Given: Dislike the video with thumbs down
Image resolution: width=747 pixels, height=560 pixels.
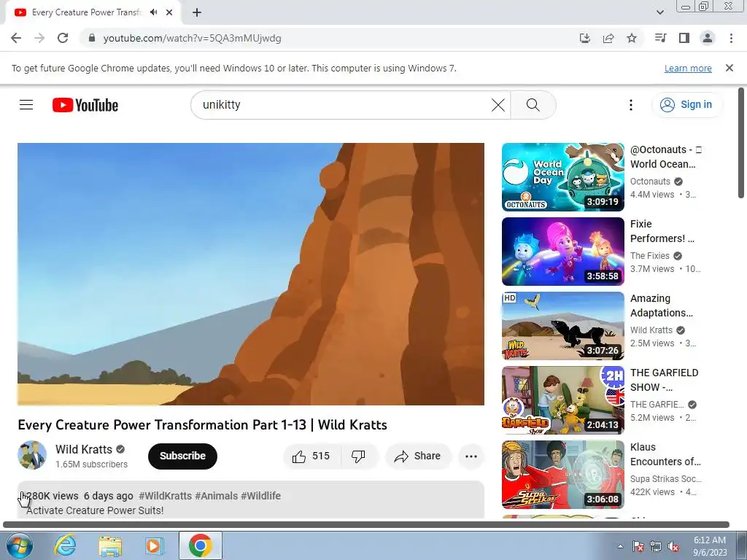Looking at the screenshot, I should click(x=359, y=456).
